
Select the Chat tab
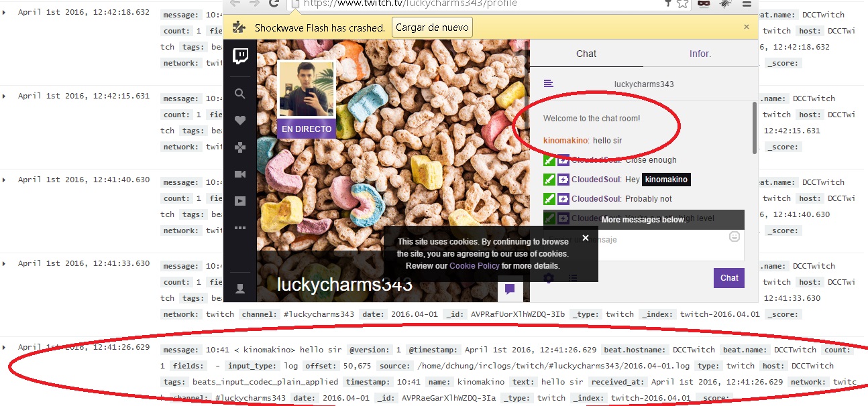[586, 54]
